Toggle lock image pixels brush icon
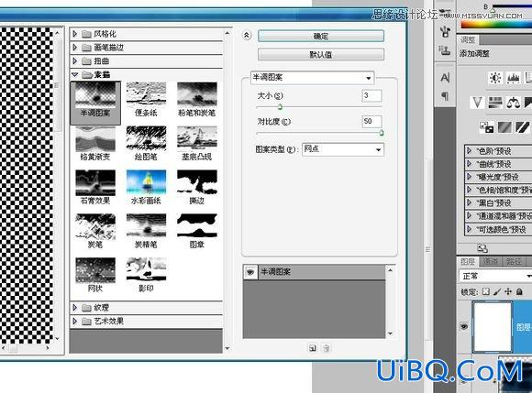The height and width of the screenshot is (393, 532). click(x=497, y=291)
